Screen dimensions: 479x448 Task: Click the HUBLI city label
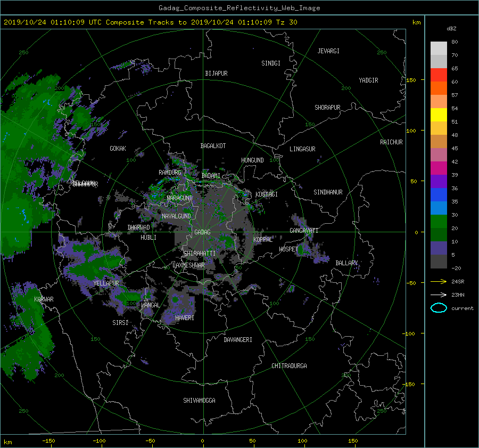click(148, 238)
